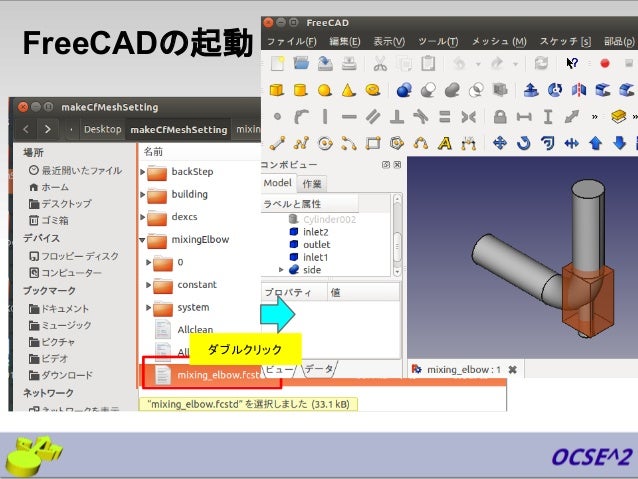This screenshot has height=479, width=638.
Task: Create a Torus primitive
Action: (372, 90)
